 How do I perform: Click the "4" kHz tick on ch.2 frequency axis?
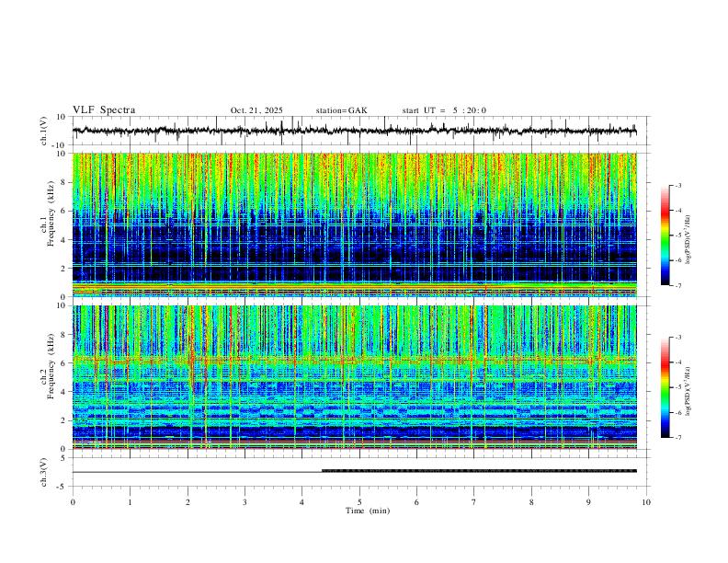63,392
